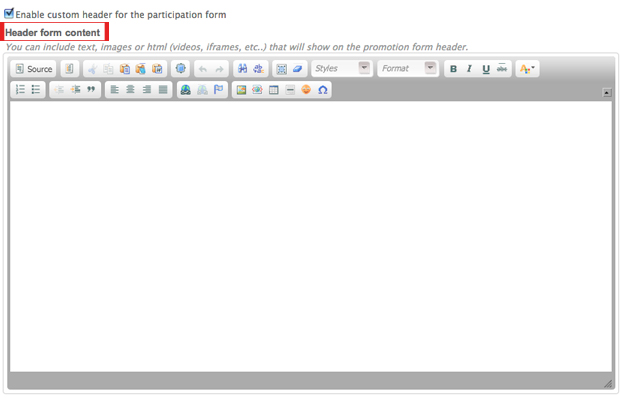Collapse the editor toolbar
Screen dimensions: 620x405
(x=607, y=93)
